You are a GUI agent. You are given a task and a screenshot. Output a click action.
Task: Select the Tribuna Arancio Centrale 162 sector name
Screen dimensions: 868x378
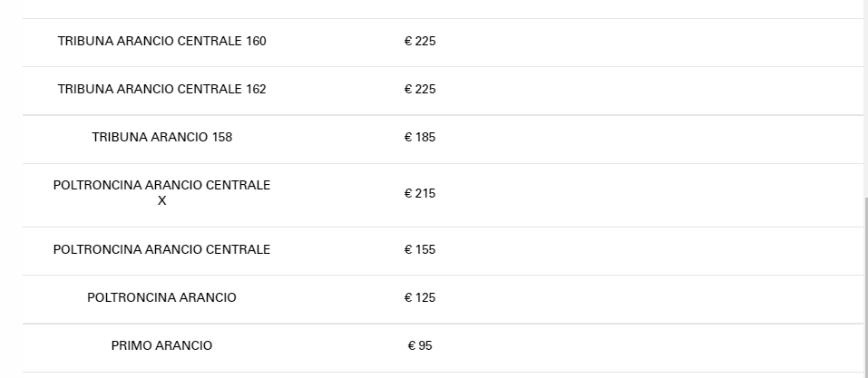pyautogui.click(x=161, y=90)
